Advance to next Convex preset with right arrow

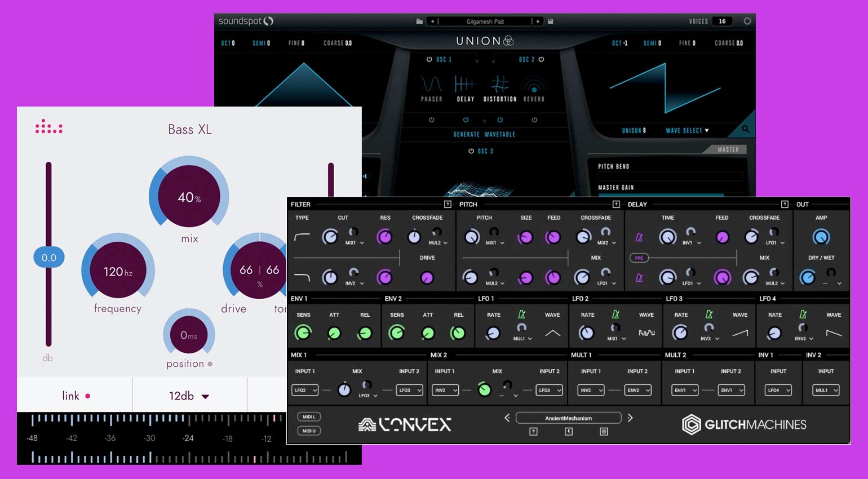[630, 418]
